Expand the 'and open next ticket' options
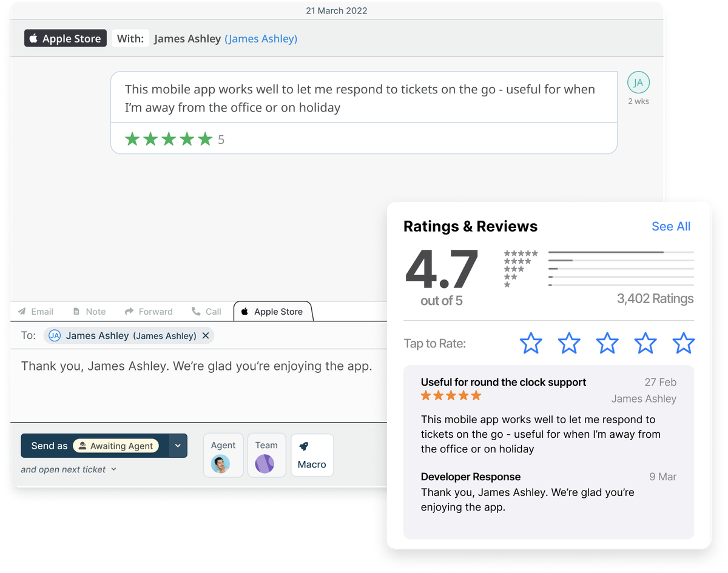 point(69,469)
